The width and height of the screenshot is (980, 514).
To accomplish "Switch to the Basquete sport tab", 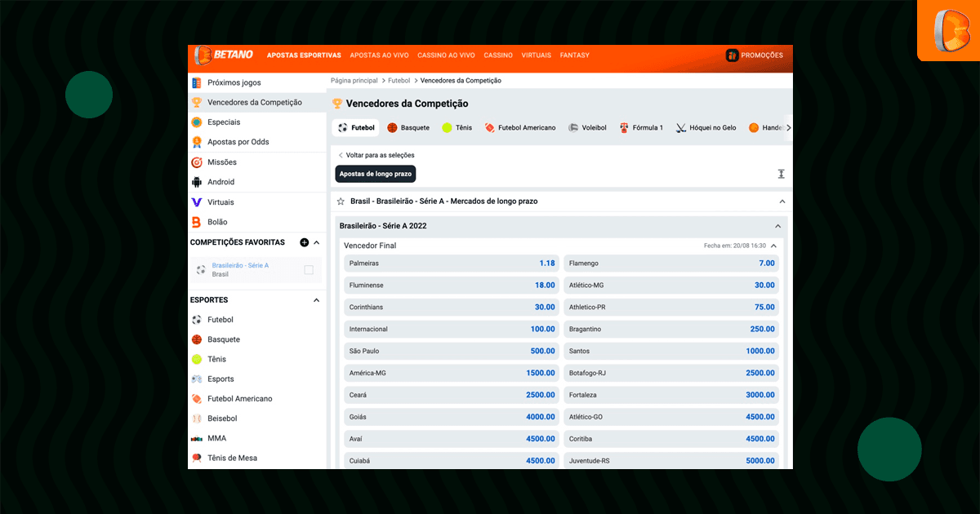I will (408, 128).
